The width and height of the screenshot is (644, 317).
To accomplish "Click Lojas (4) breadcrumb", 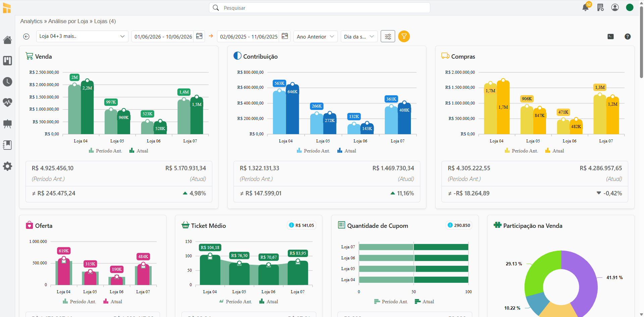I will 105,21.
